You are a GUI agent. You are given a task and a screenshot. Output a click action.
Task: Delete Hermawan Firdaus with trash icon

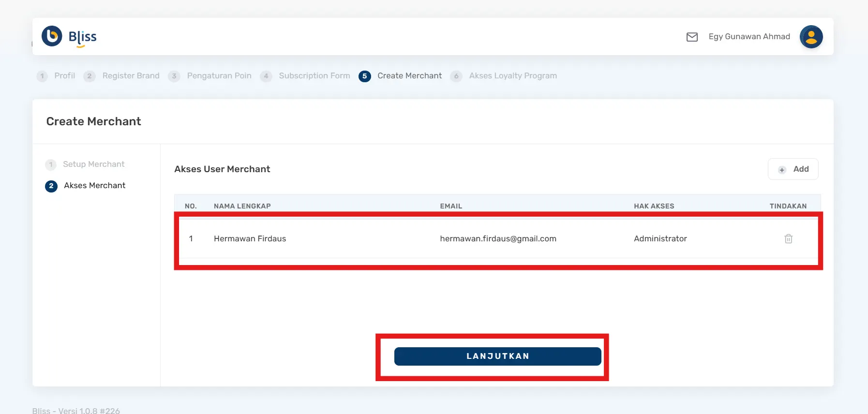tap(788, 238)
